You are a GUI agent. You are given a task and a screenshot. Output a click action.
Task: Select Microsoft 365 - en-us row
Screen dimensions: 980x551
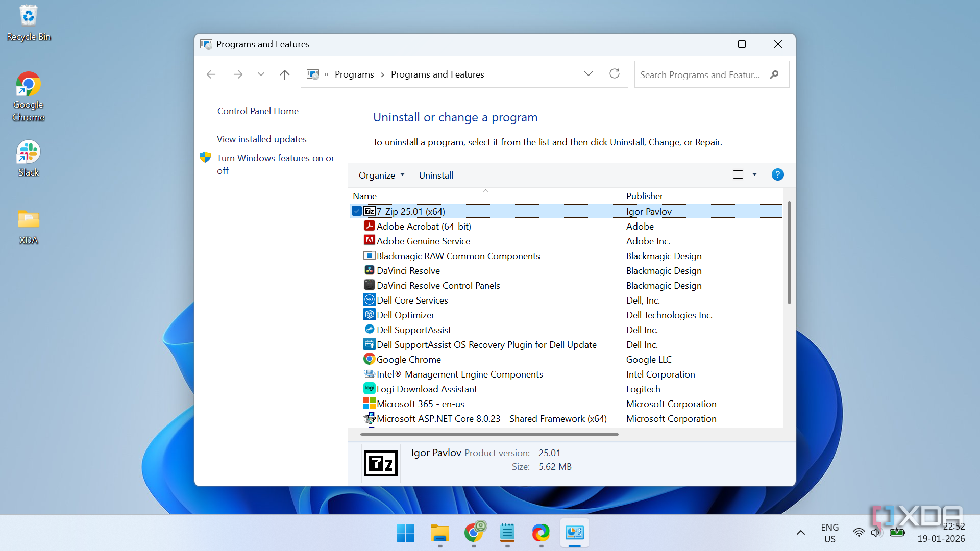click(566, 404)
